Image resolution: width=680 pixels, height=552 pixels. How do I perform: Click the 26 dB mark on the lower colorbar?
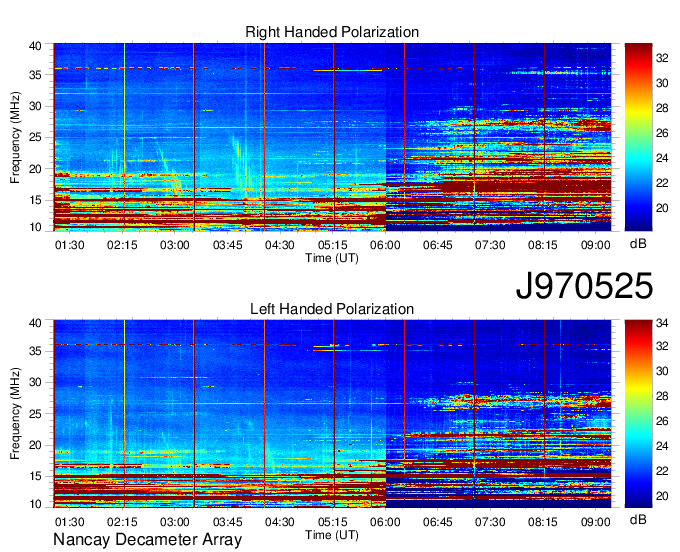pos(662,421)
